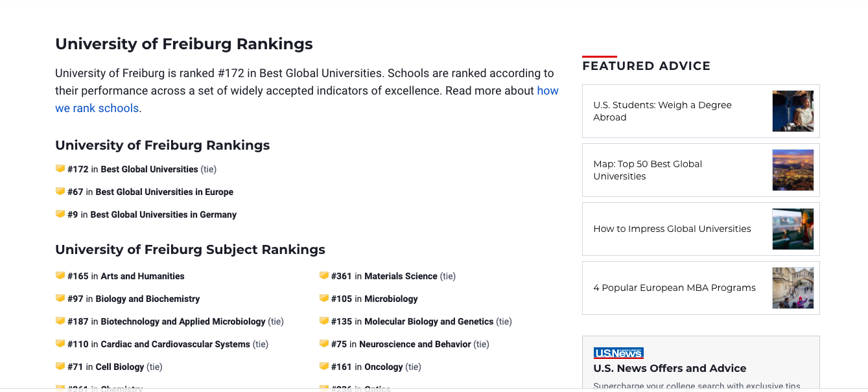Image resolution: width=868 pixels, height=392 pixels.
Task: Open Best Global Universities in Germany ranking
Action: pos(163,214)
